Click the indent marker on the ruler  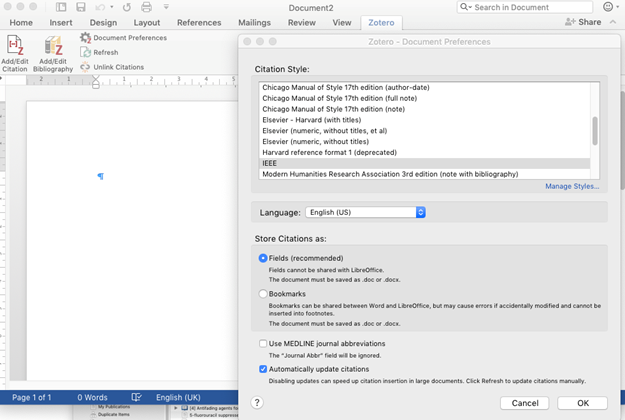(96, 81)
